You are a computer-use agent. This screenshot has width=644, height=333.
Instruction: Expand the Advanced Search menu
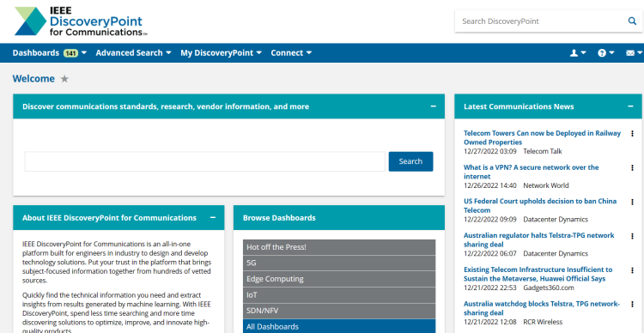(x=133, y=53)
